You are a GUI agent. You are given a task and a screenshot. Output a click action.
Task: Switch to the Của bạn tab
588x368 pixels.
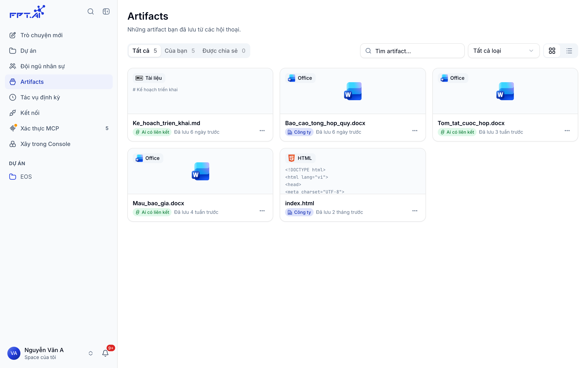pos(179,51)
